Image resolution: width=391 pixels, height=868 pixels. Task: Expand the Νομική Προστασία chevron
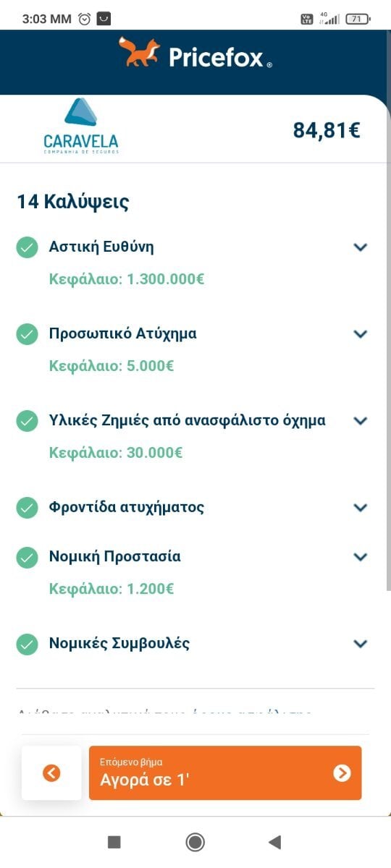[x=360, y=557]
